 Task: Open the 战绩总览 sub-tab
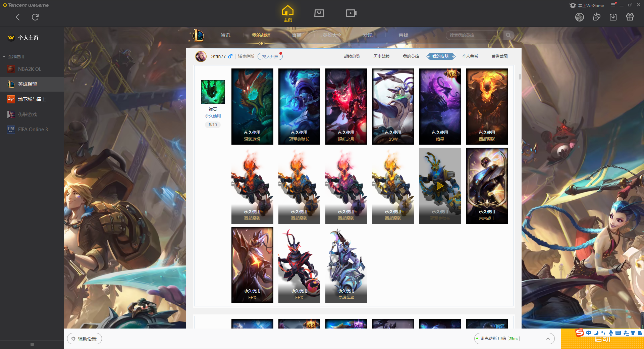click(352, 56)
